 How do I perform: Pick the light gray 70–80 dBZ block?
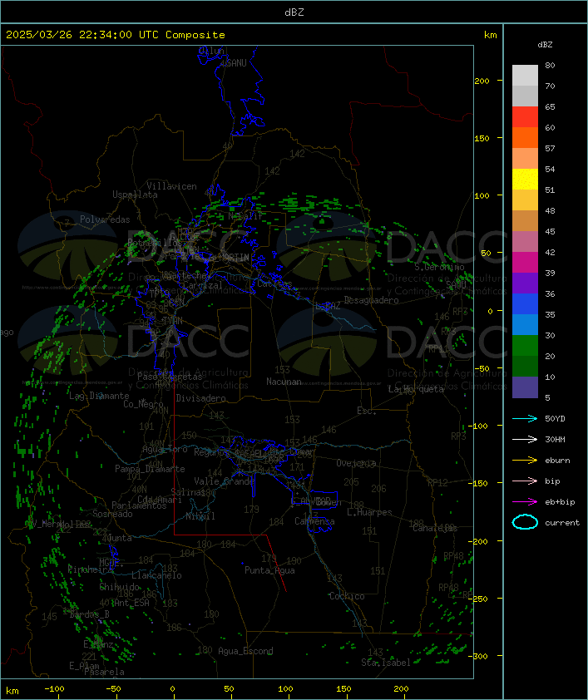point(525,76)
